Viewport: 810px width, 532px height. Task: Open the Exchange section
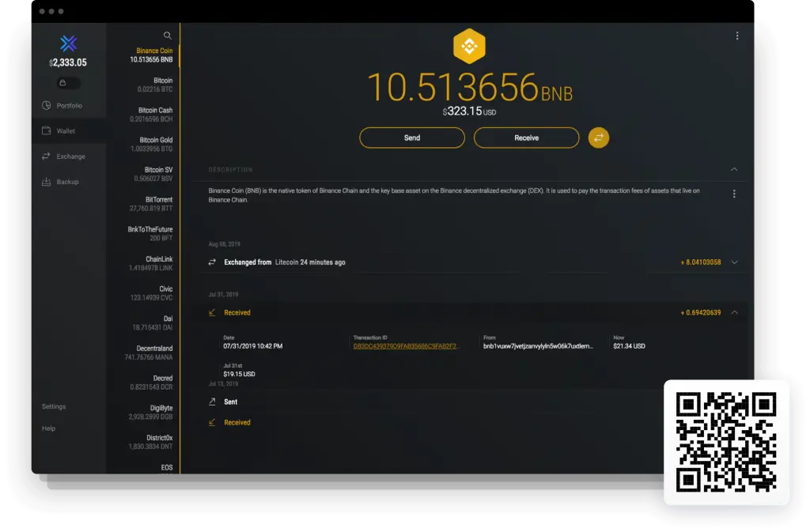(69, 157)
